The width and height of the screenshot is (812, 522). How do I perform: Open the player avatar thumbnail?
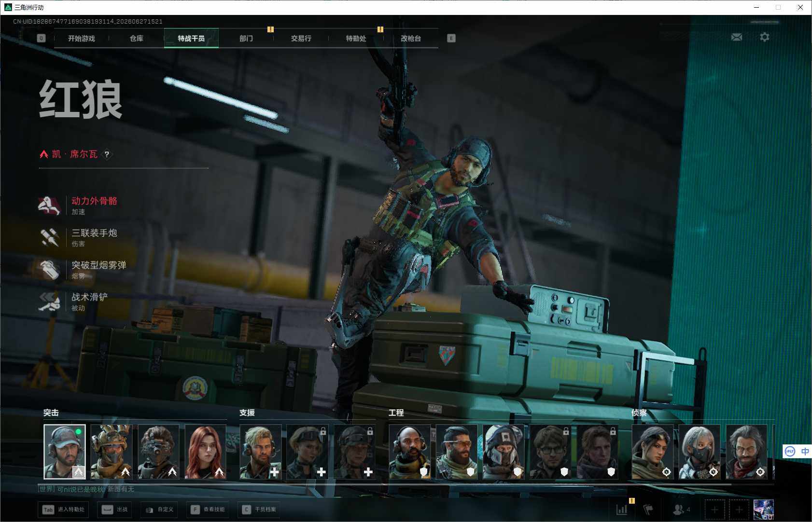pos(764,509)
